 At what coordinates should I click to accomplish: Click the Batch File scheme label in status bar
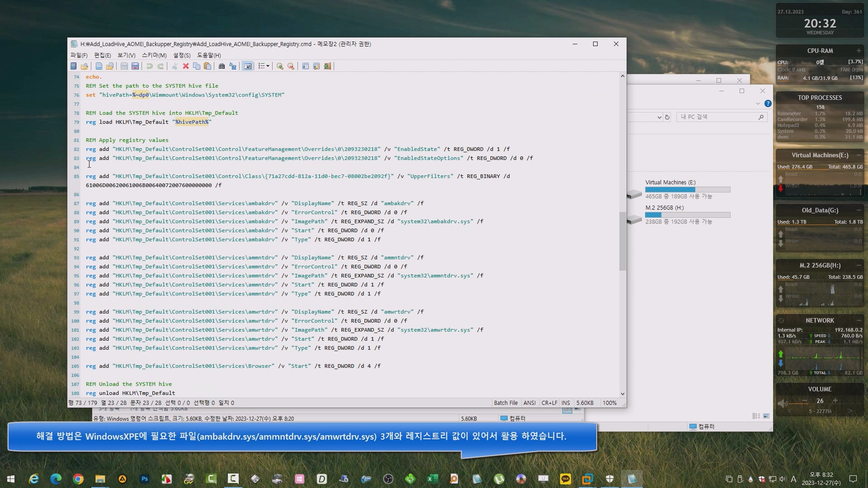(505, 403)
